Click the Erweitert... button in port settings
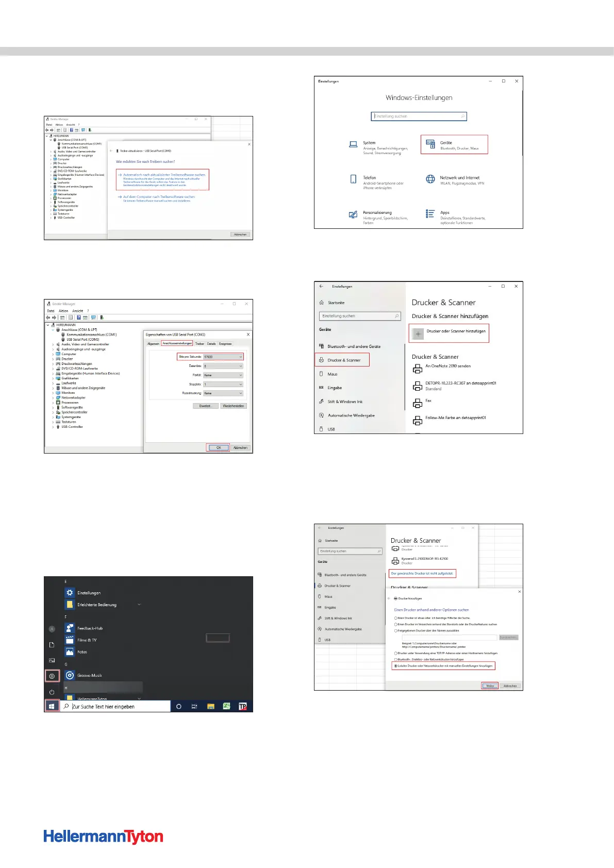 tap(205, 406)
